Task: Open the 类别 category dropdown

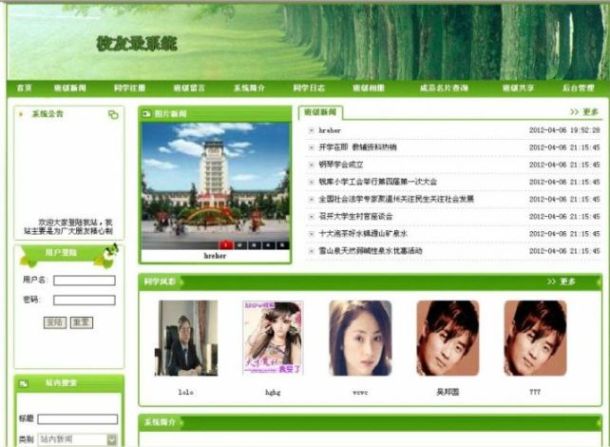Action: point(78,439)
